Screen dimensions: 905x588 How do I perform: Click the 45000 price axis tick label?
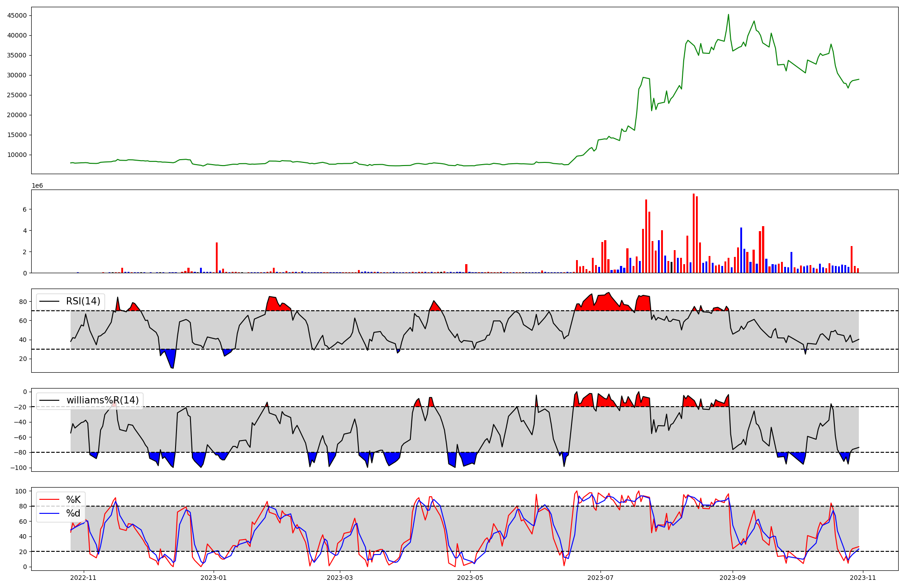coord(17,15)
